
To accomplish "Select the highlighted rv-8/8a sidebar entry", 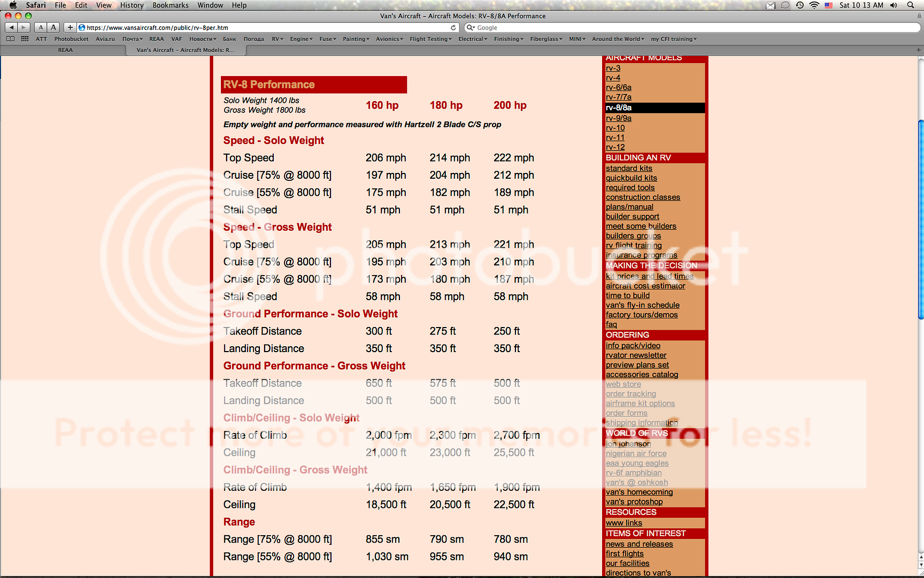I will pos(654,108).
